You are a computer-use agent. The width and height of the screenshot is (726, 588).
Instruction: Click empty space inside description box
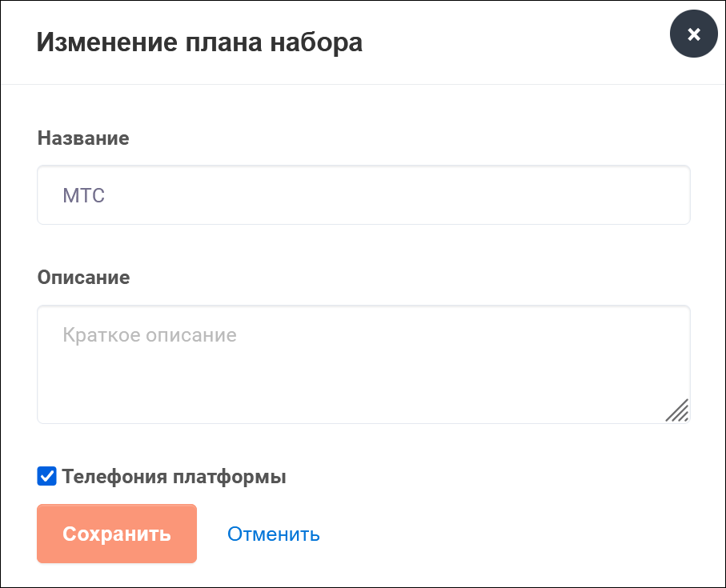pos(363,384)
